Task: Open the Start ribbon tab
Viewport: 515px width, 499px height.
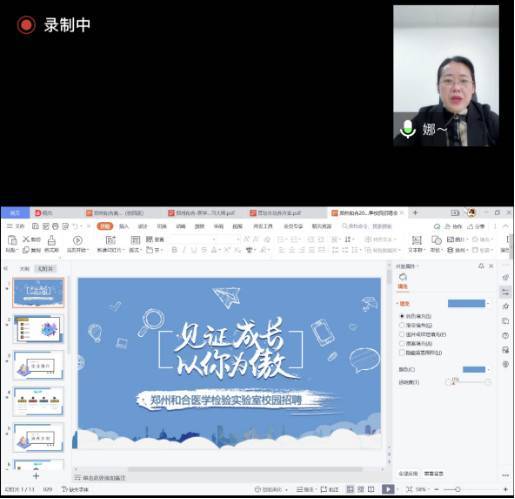Action: pyautogui.click(x=105, y=226)
